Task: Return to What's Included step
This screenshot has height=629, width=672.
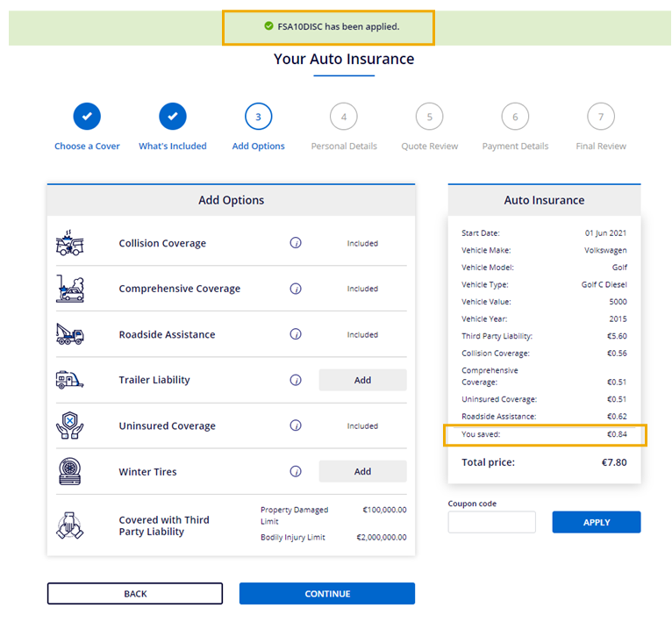Action: tap(173, 116)
